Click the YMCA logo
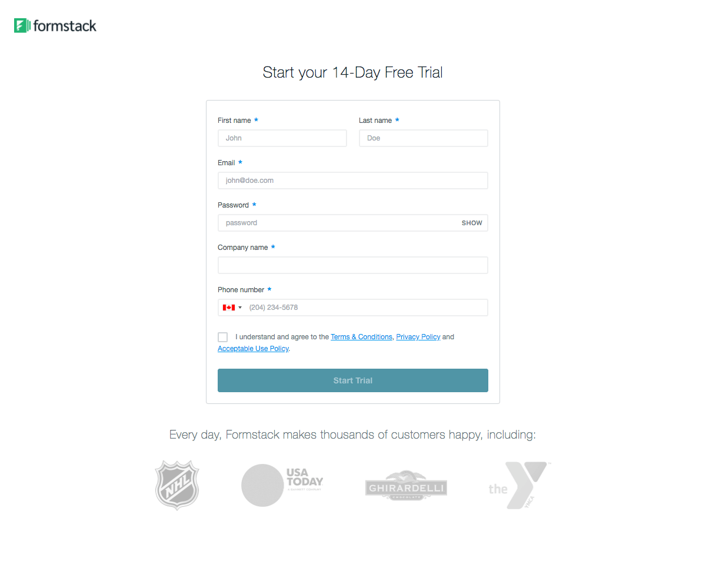 click(x=517, y=485)
